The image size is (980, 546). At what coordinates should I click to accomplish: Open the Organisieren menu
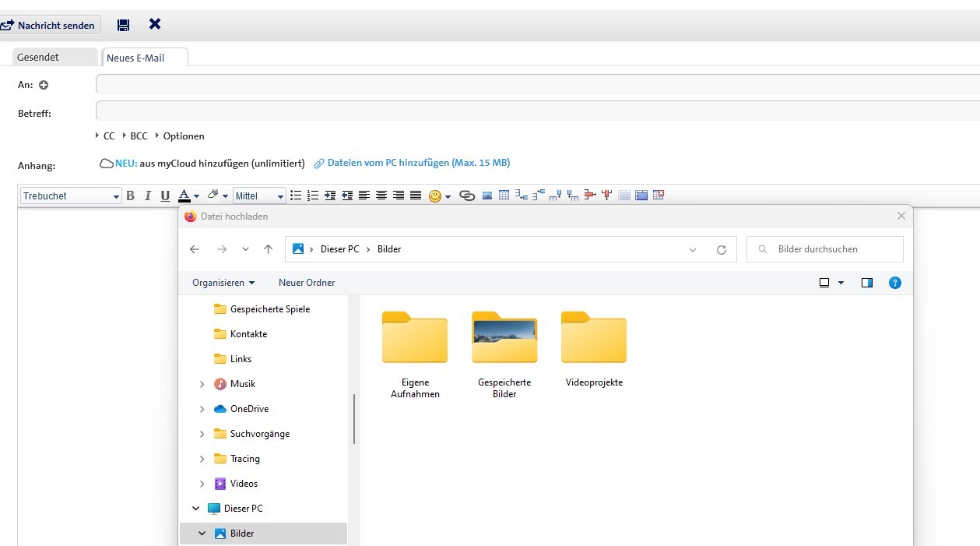coord(223,283)
